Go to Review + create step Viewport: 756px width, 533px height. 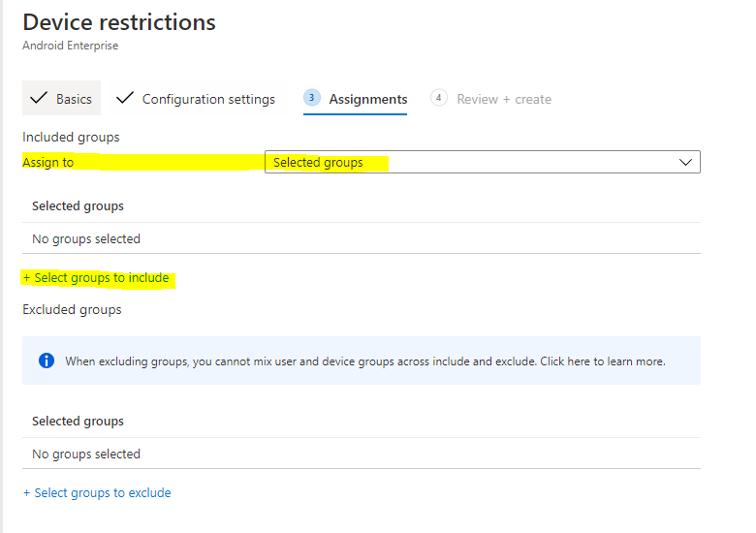coord(504,99)
